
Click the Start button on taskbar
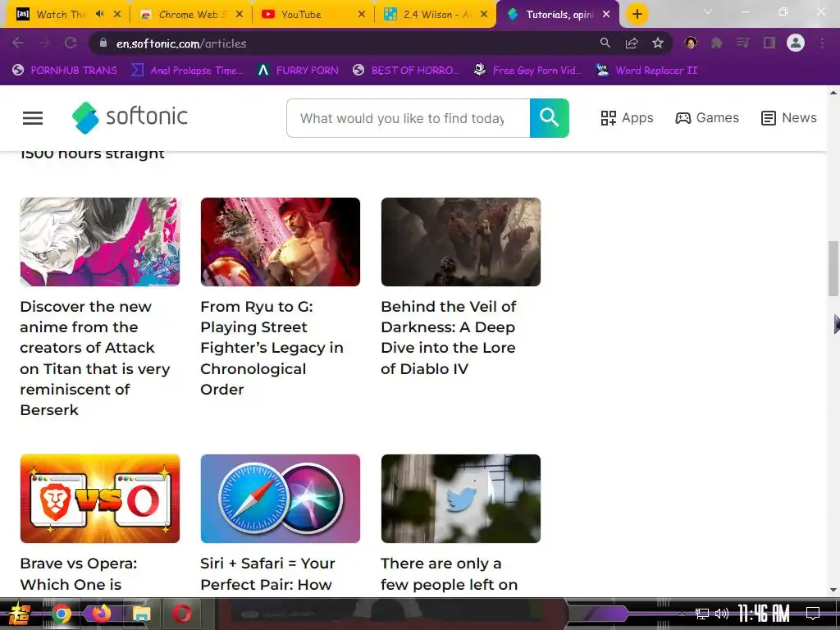(20, 614)
